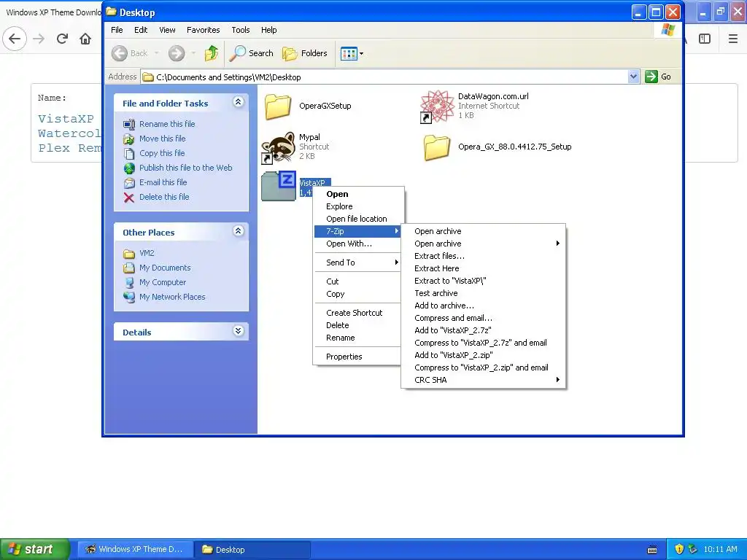Open the Edit menu
The width and height of the screenshot is (747, 560).
coord(141,30)
